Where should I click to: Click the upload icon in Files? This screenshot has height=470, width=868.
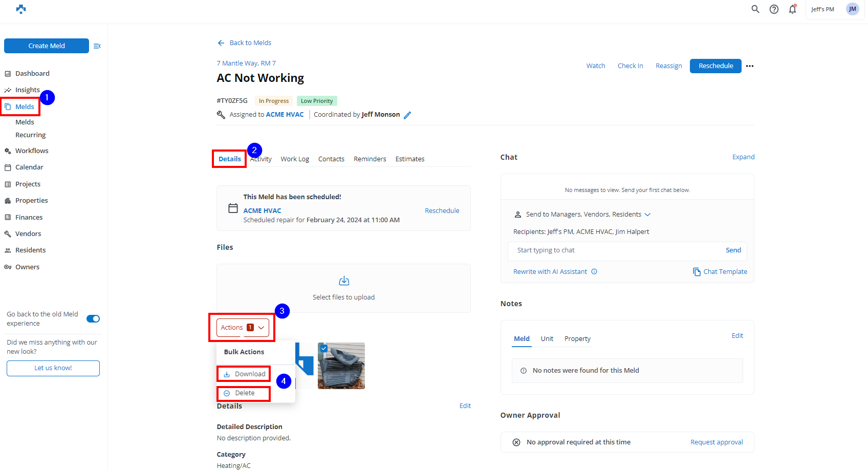click(344, 281)
